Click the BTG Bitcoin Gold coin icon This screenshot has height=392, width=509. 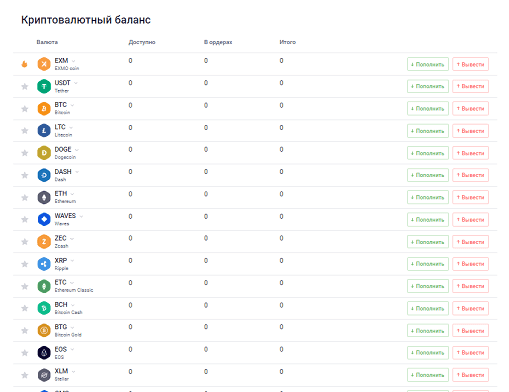(x=44, y=330)
